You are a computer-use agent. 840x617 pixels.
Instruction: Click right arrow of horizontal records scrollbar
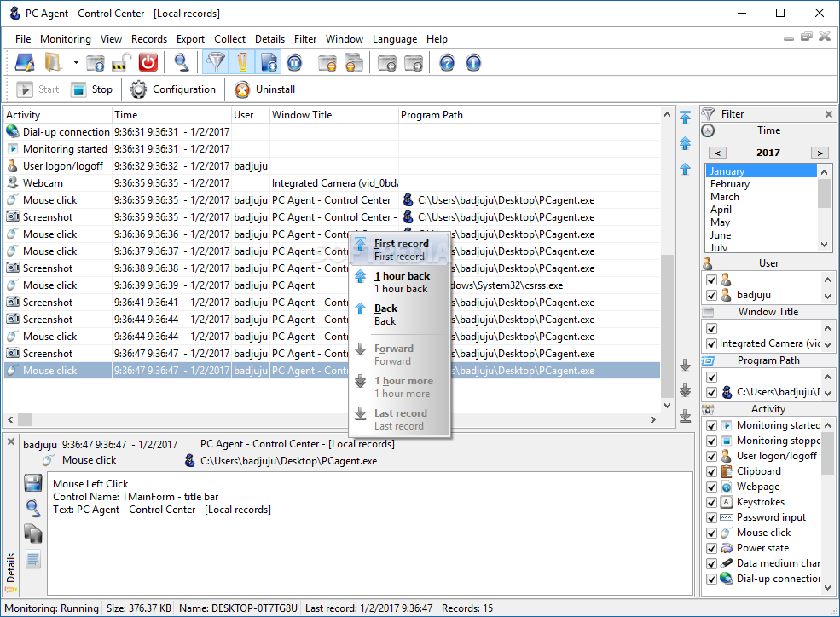[x=653, y=419]
